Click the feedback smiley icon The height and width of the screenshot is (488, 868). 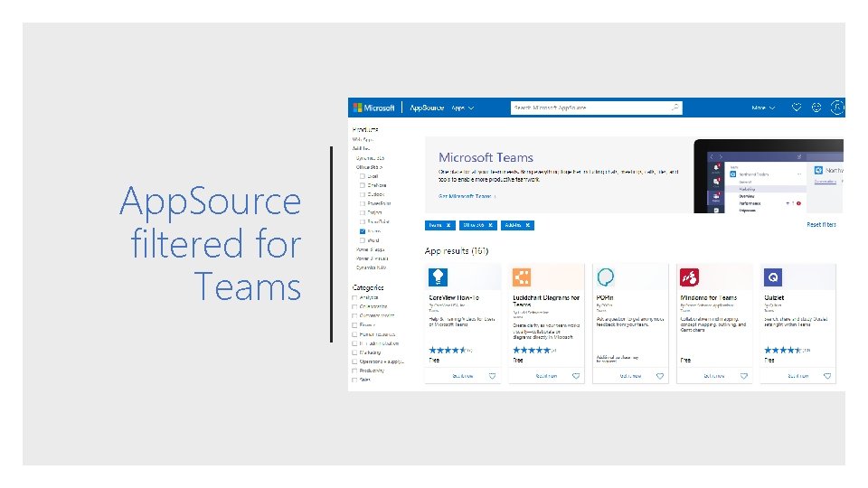tap(816, 108)
